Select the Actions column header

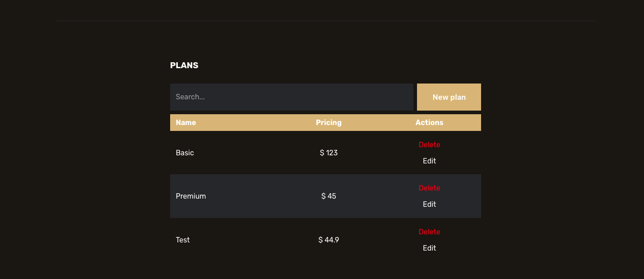tap(429, 122)
